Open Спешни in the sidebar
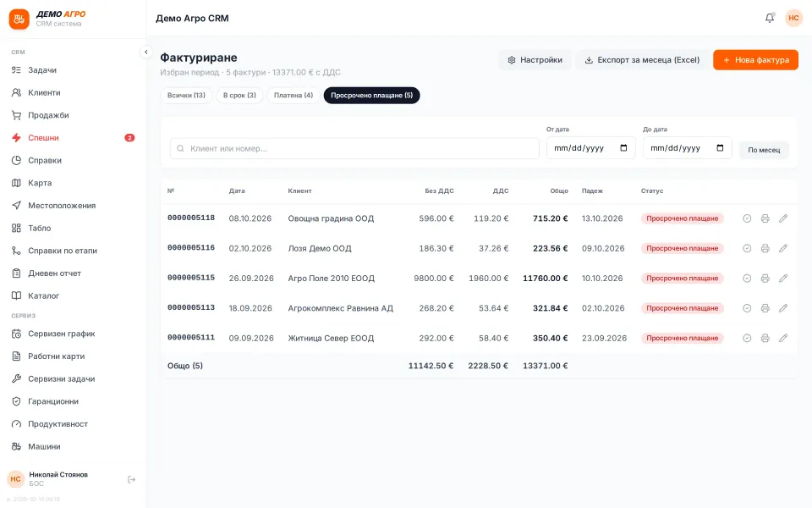Image resolution: width=812 pixels, height=508 pixels. (73, 138)
